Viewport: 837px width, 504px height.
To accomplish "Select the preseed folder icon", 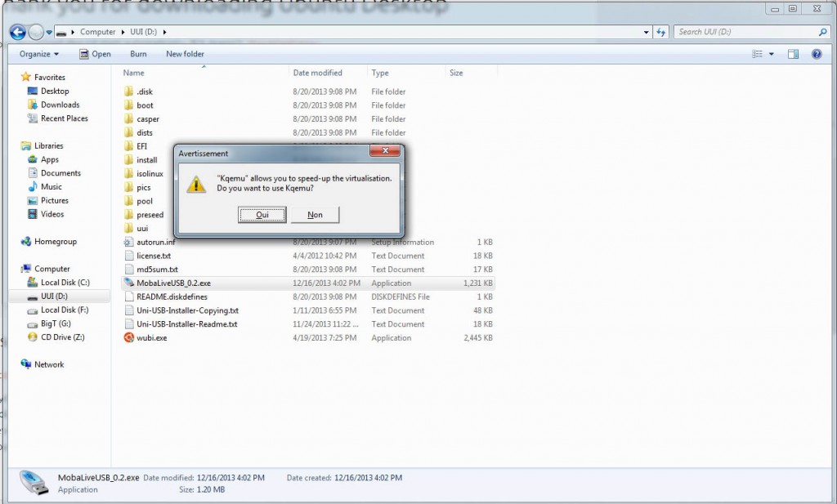I will click(x=128, y=214).
